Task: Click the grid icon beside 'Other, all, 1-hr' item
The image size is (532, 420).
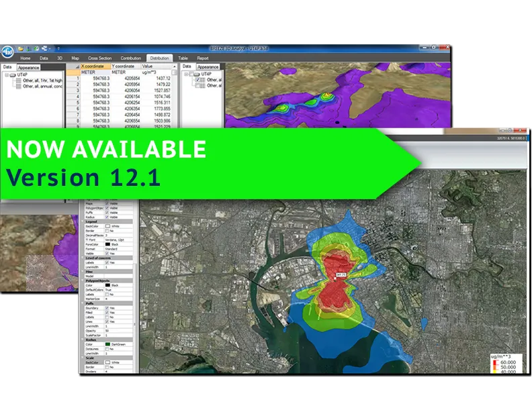Action: (18, 80)
